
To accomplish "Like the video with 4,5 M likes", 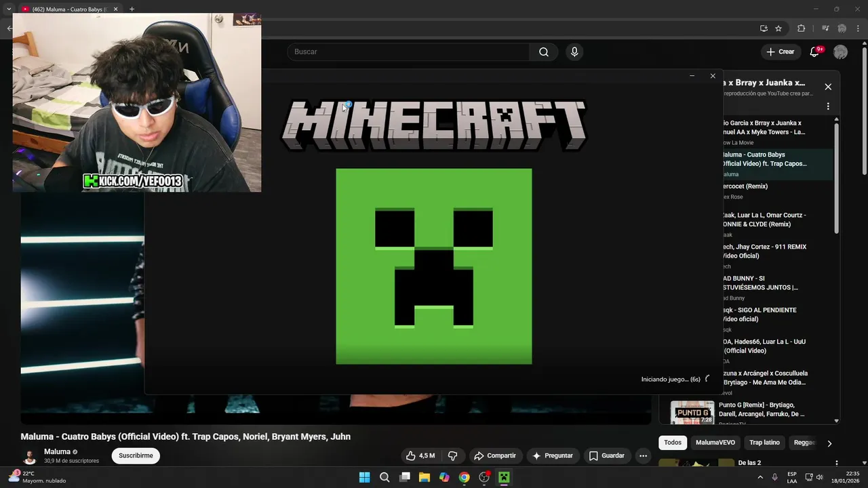I will coord(420,455).
